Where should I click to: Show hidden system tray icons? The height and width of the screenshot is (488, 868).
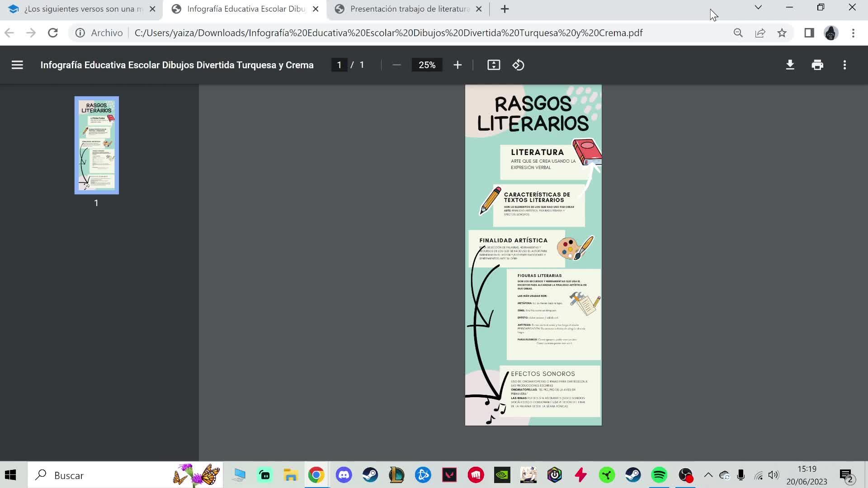[708, 475]
